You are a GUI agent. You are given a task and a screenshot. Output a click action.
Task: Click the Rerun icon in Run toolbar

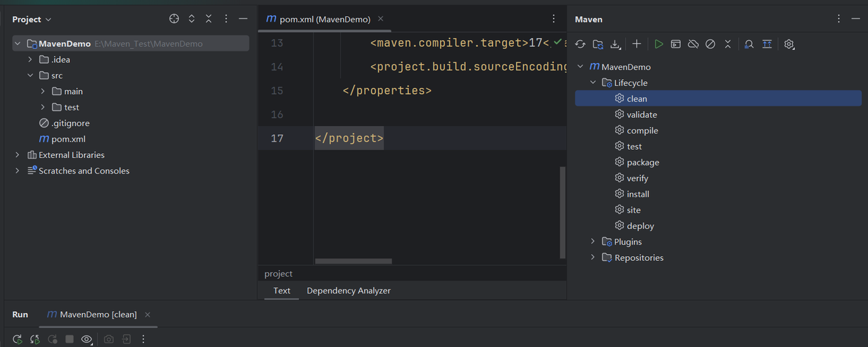point(18,339)
